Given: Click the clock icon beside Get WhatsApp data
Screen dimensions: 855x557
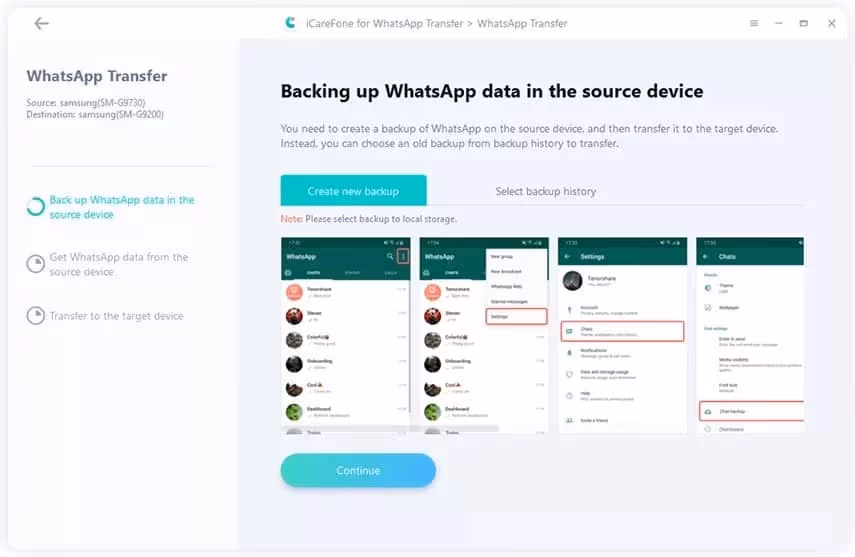Looking at the screenshot, I should point(35,264).
